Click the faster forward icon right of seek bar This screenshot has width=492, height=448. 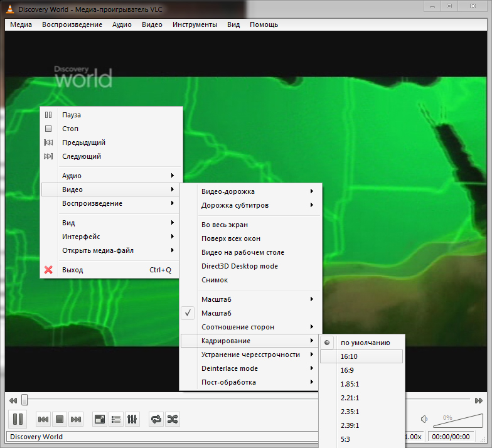tap(478, 400)
